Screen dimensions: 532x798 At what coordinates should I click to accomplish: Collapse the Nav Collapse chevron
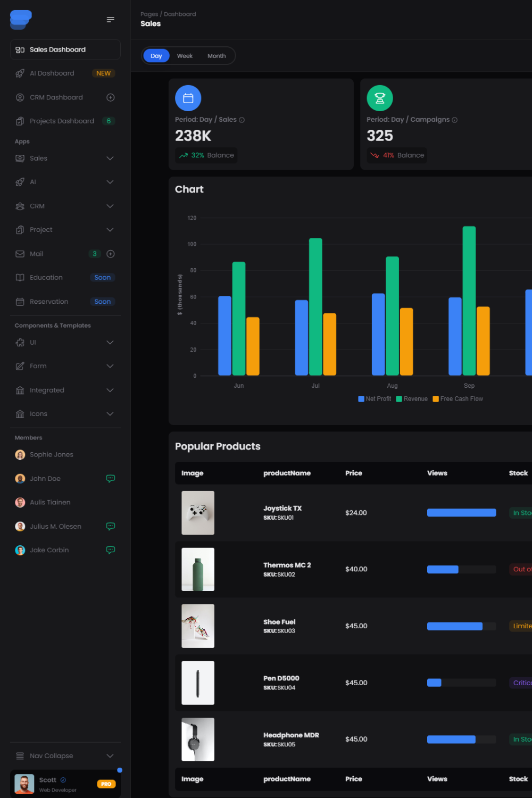coord(110,755)
